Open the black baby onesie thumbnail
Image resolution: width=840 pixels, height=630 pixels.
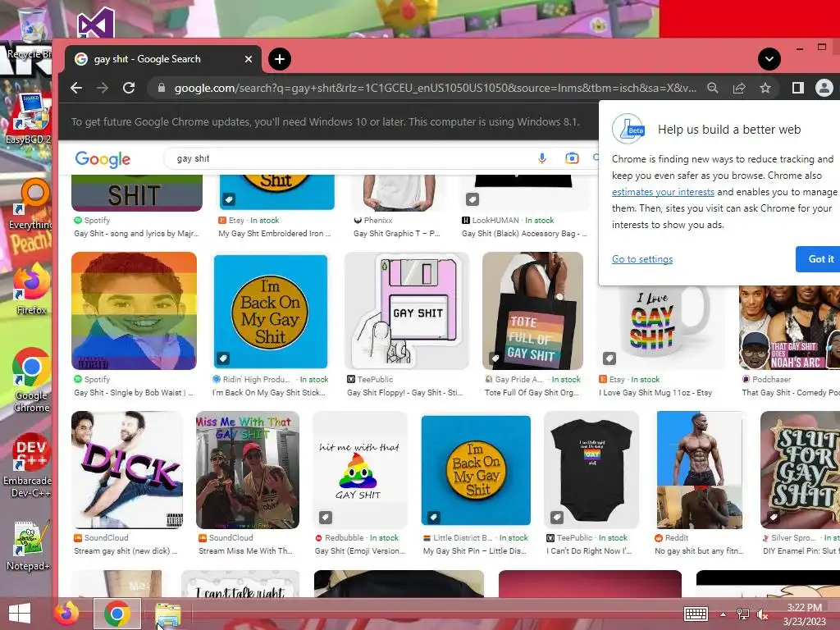coord(591,470)
